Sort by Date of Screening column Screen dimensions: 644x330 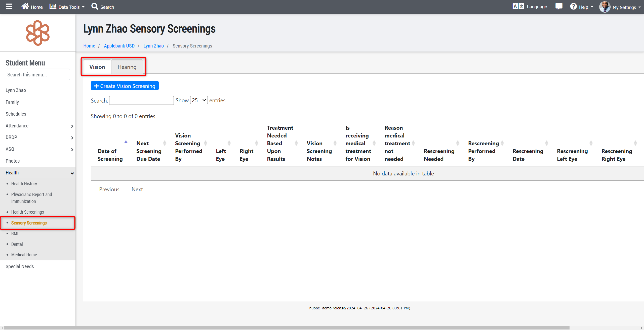coord(110,155)
